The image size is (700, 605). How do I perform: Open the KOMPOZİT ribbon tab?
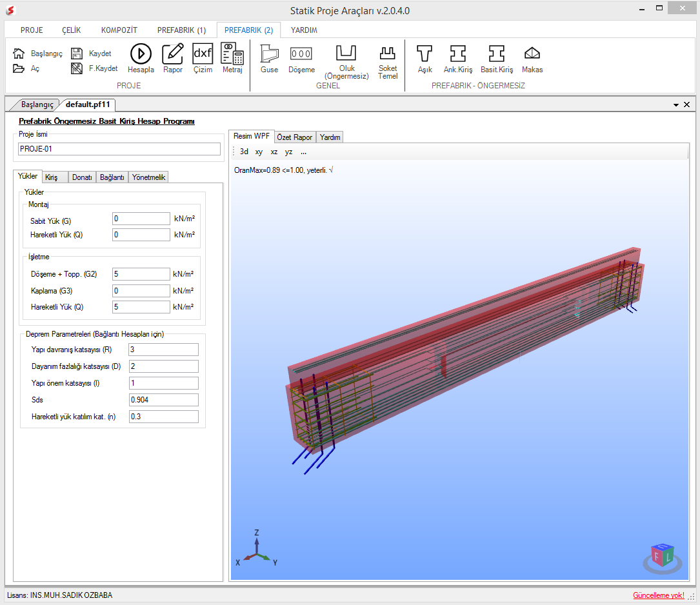click(x=119, y=30)
